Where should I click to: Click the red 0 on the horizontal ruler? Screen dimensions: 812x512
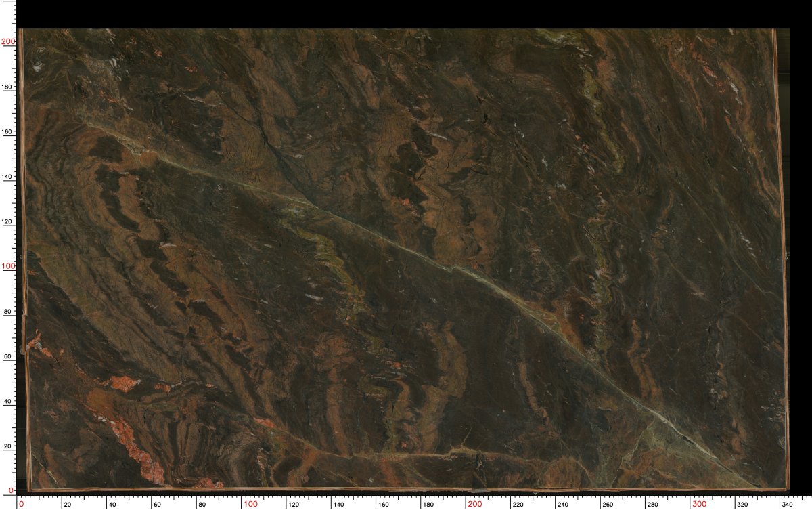(21, 504)
